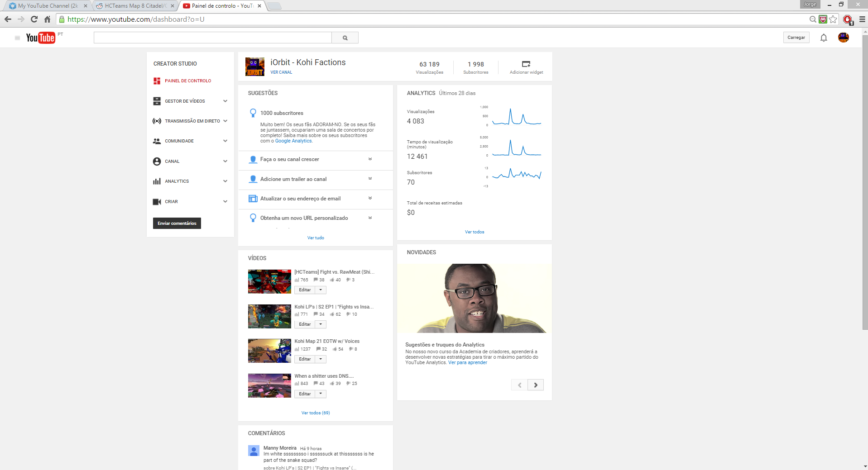Click the Canal person icon

click(157, 161)
